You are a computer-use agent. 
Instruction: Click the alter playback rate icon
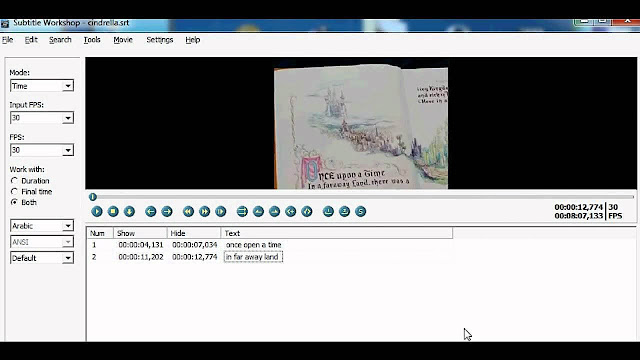tap(221, 211)
